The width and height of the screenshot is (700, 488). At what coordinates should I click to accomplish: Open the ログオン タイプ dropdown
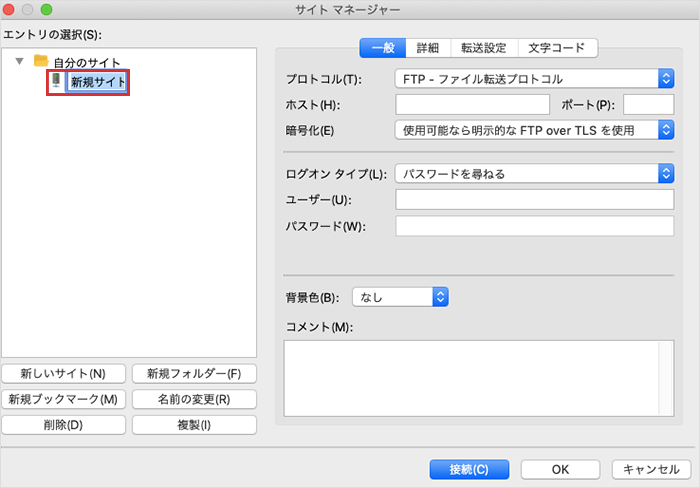click(x=534, y=174)
